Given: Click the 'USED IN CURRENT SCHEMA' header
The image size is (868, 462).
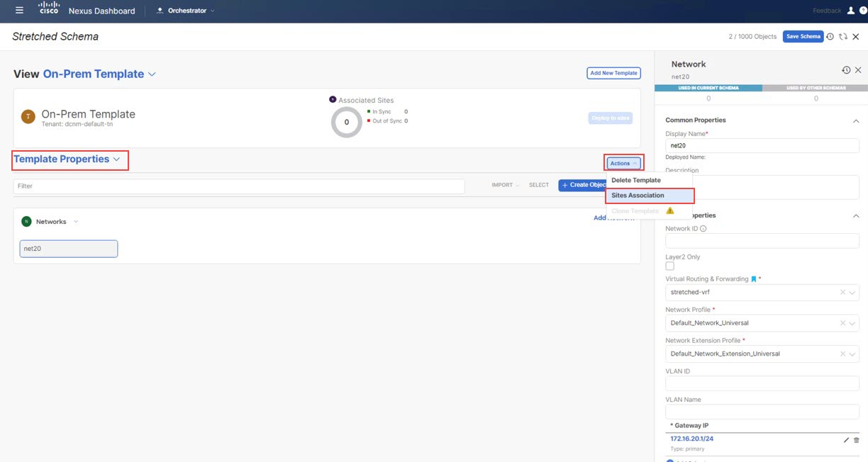Looking at the screenshot, I should pos(708,88).
